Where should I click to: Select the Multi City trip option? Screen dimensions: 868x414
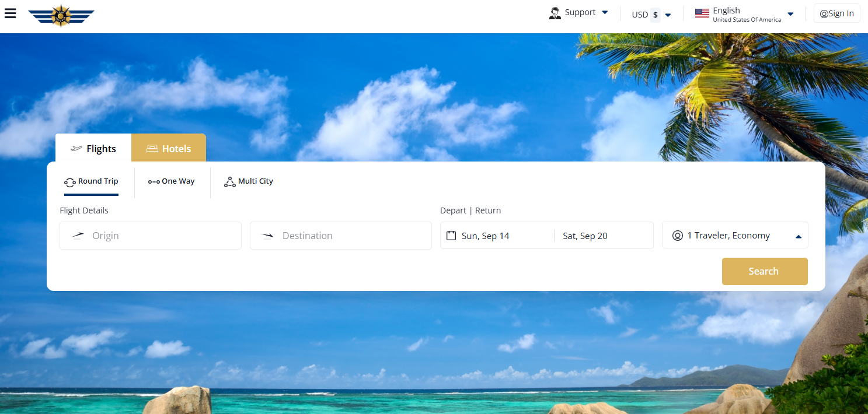pyautogui.click(x=249, y=181)
